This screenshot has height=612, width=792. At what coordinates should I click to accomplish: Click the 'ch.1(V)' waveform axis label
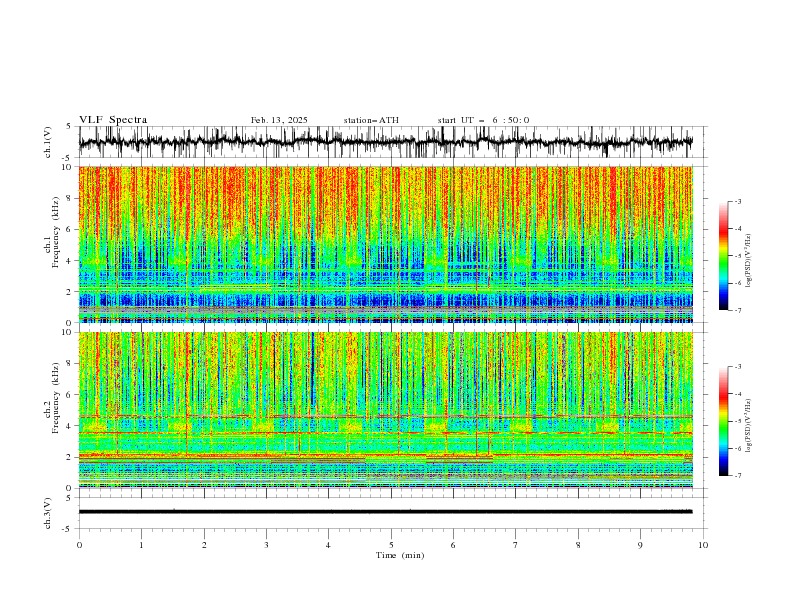(48, 142)
